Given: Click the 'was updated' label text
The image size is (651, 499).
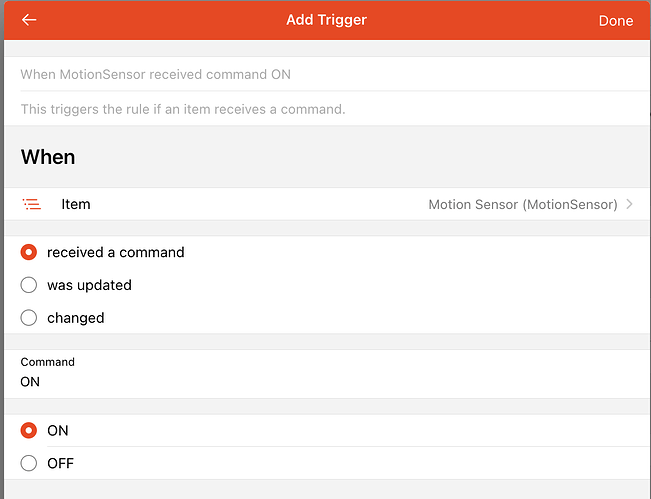Looking at the screenshot, I should (89, 285).
